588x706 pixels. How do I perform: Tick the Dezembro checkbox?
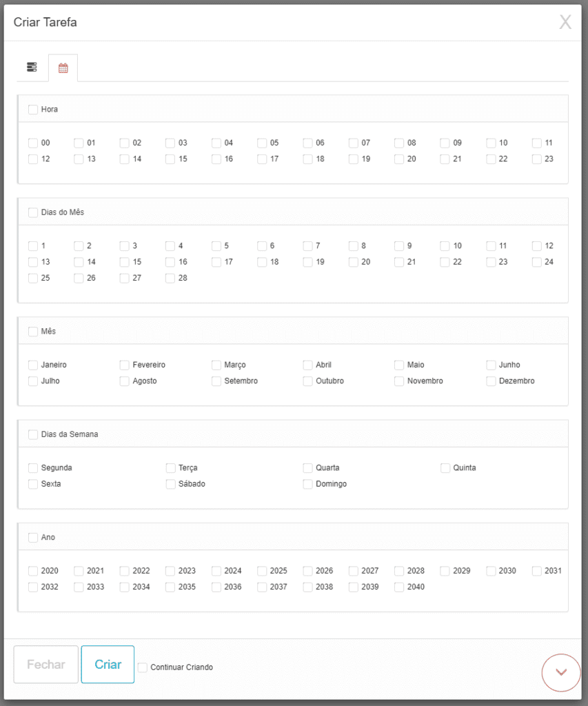coord(491,381)
